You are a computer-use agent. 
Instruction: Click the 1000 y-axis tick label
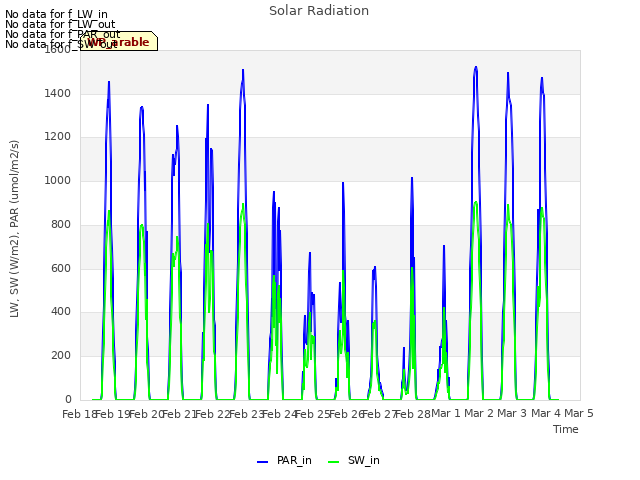click(58, 180)
